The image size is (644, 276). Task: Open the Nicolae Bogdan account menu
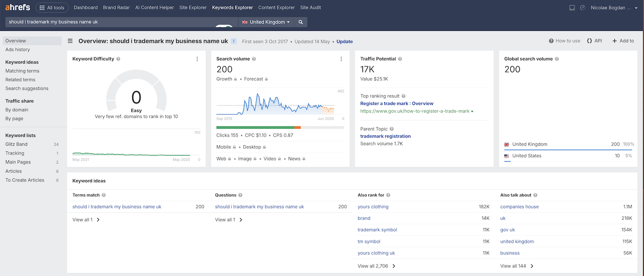pos(614,8)
